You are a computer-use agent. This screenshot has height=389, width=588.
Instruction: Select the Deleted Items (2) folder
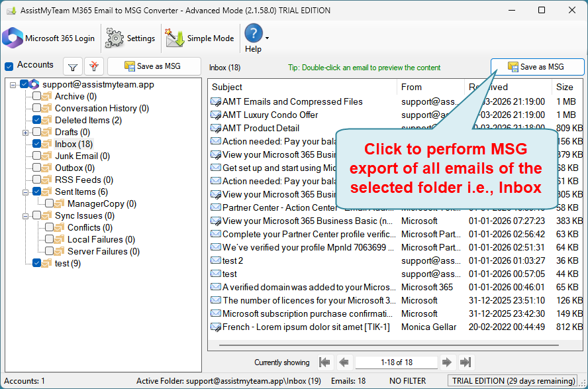pyautogui.click(x=88, y=120)
